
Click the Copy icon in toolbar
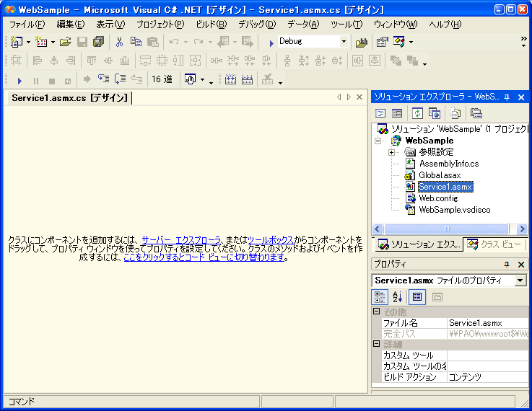tap(136, 42)
